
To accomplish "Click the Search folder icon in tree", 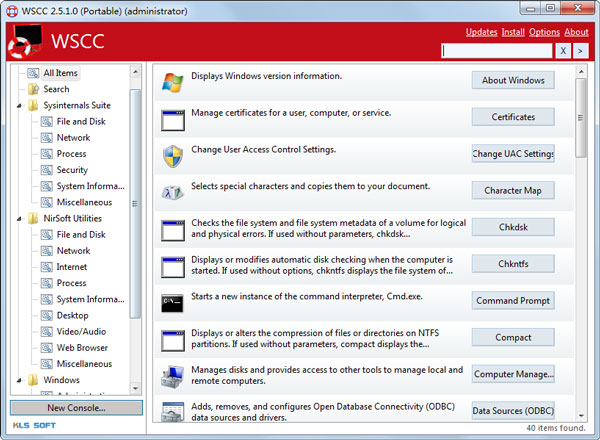I will (x=33, y=89).
